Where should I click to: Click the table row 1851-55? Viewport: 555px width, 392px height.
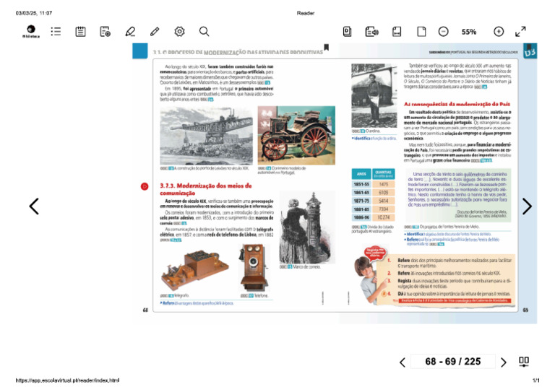pyautogui.click(x=373, y=184)
